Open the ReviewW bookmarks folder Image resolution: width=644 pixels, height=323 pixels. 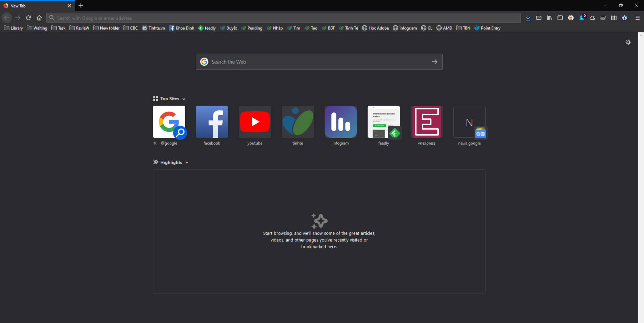click(79, 28)
